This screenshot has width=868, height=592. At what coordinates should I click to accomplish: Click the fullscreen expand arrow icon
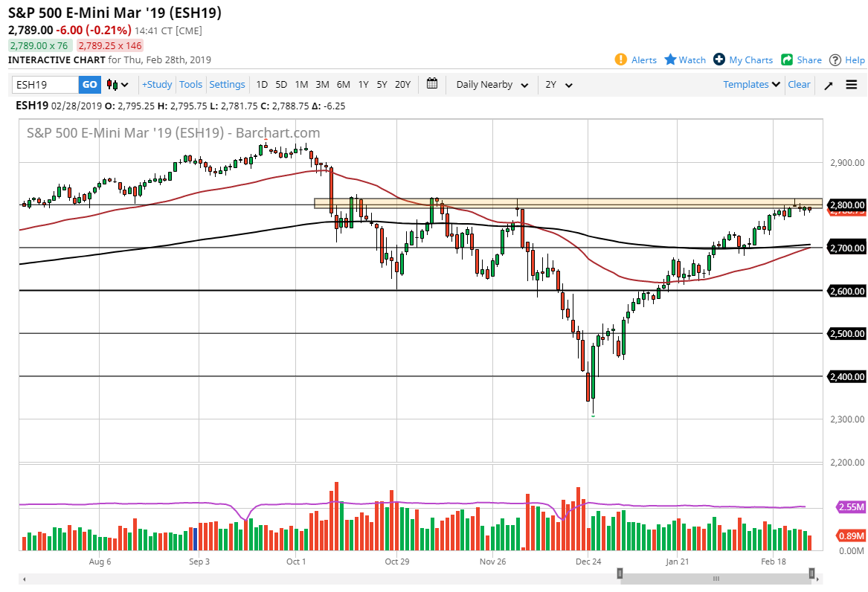pyautogui.click(x=828, y=84)
